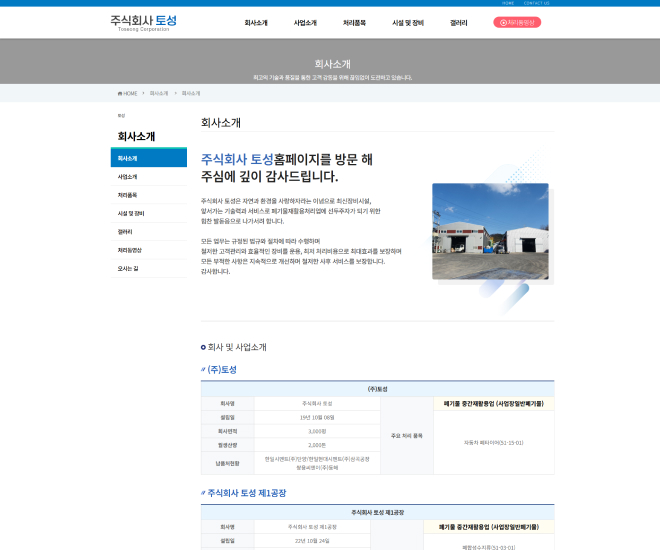Select 처리품목 in top navigation
Viewport: 660px width, 550px height.
354,22
